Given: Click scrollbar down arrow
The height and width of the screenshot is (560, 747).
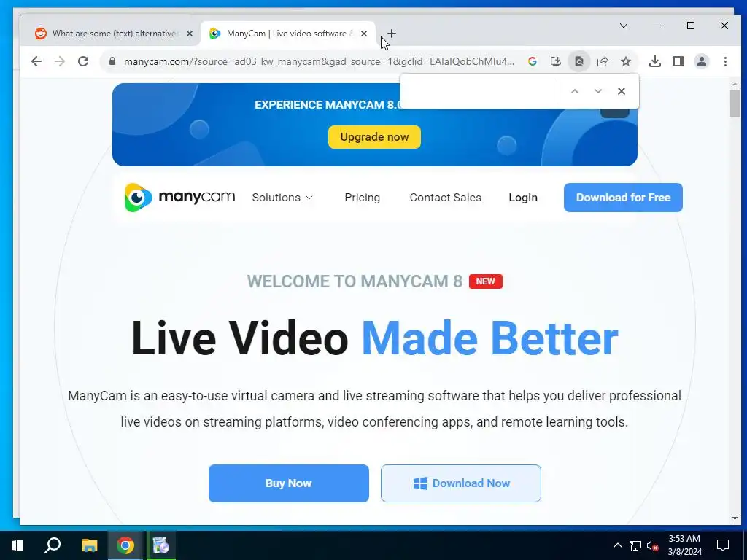Looking at the screenshot, I should (735, 518).
